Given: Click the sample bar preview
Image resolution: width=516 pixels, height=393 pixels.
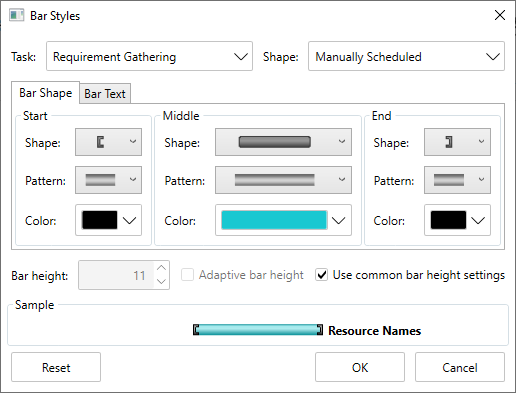Looking at the screenshot, I should click(258, 330).
